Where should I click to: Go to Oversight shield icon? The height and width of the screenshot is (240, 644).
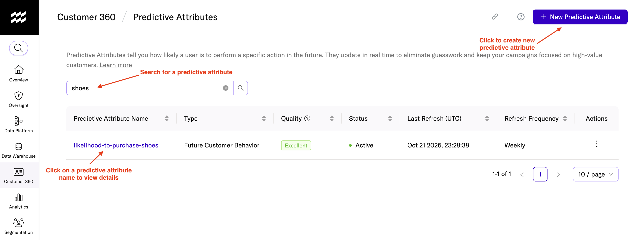point(18,96)
